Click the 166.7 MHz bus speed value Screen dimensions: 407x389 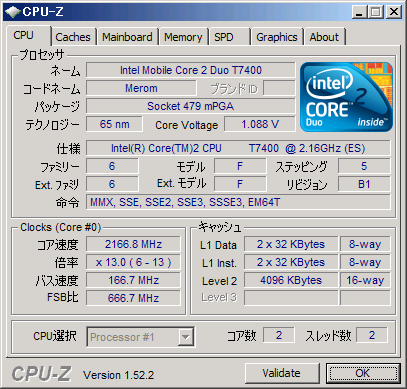pyautogui.click(x=133, y=280)
